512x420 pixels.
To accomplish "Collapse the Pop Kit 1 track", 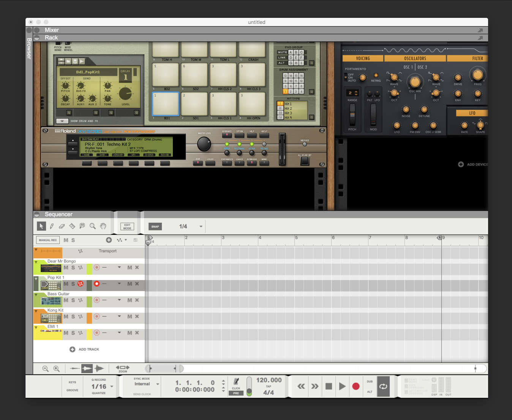I will pyautogui.click(x=36, y=279).
